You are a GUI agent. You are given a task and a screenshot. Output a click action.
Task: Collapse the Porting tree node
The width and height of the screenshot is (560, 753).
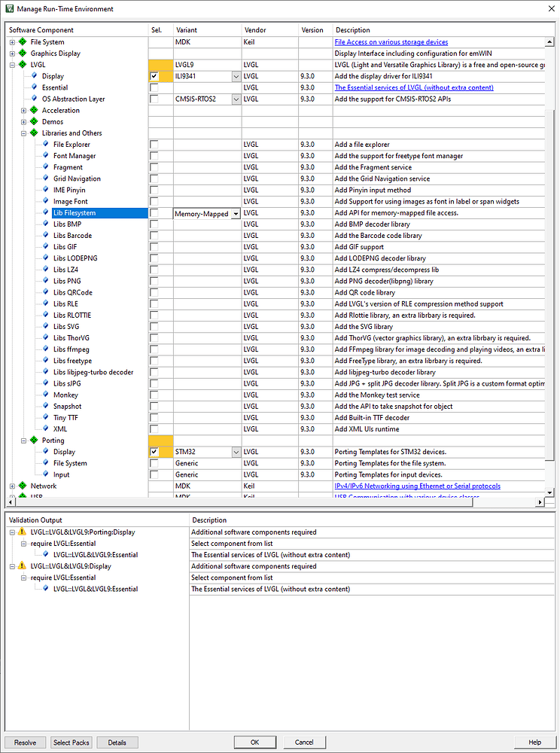pos(23,441)
